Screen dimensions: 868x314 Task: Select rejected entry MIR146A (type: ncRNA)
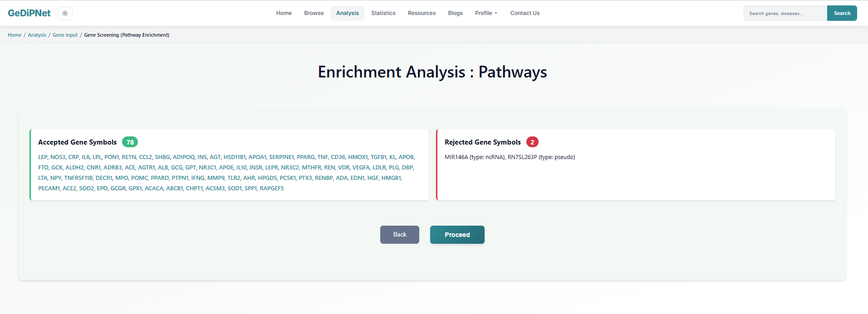(x=475, y=157)
